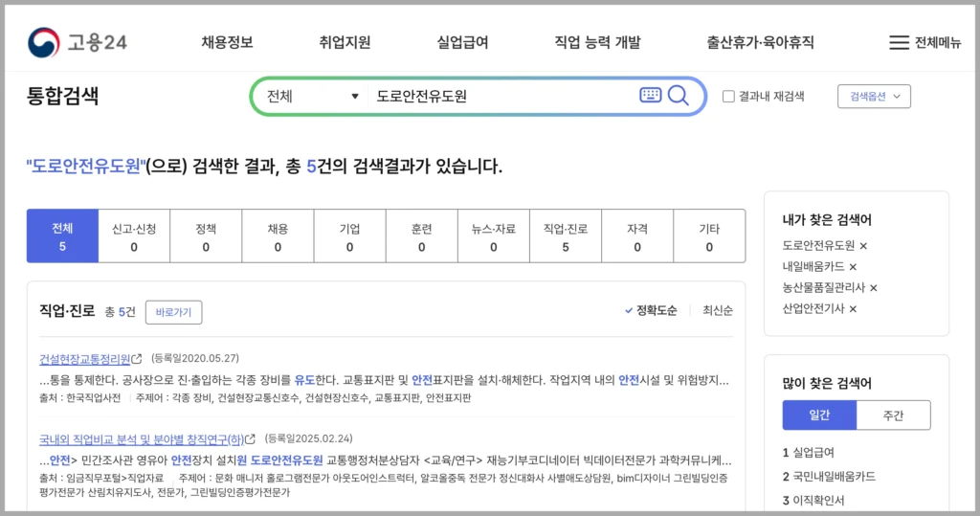Delete 산업안전기사 from search history
This screenshot has height=516, width=980.
click(x=853, y=309)
